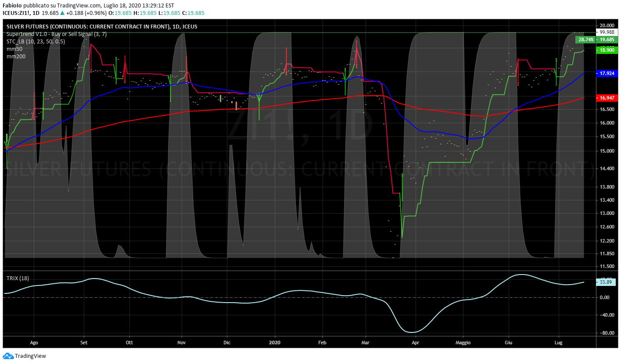Click the 14.400 price axis level

tap(607, 169)
